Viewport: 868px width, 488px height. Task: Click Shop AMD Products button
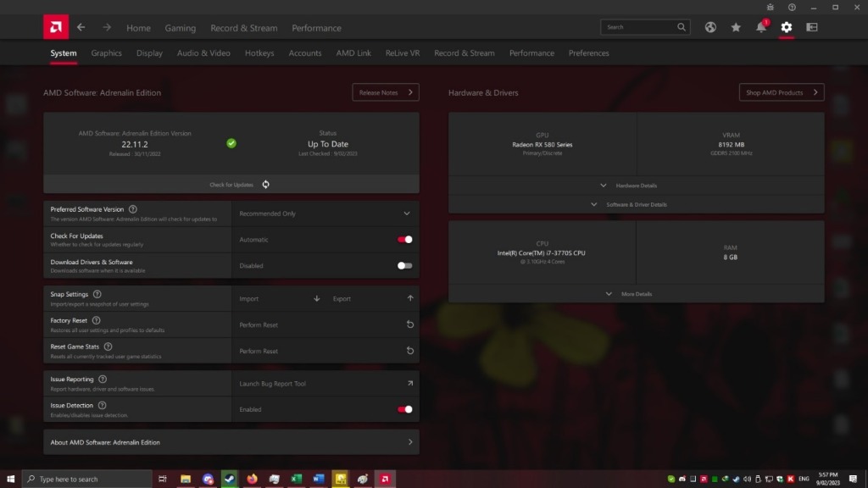point(782,92)
